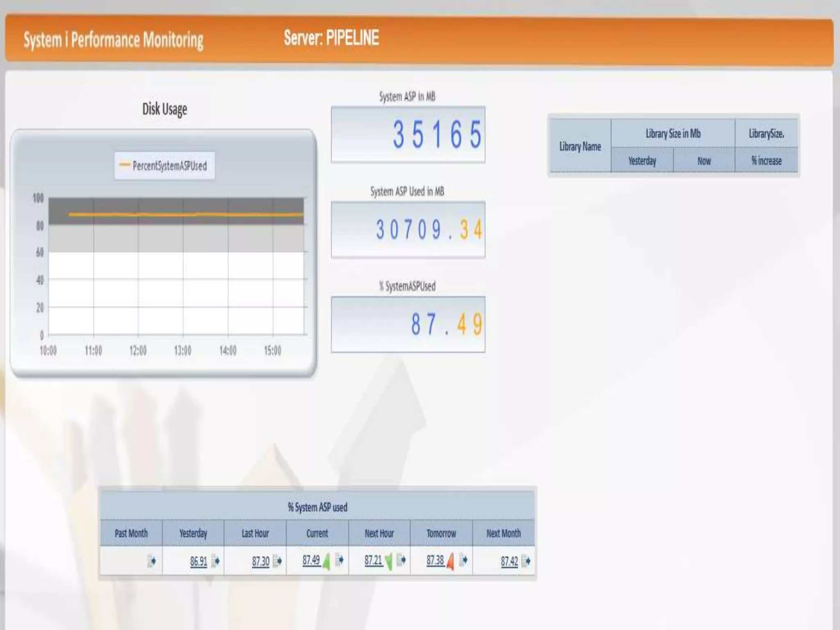Open the 87.42 Next Month value link

point(509,561)
